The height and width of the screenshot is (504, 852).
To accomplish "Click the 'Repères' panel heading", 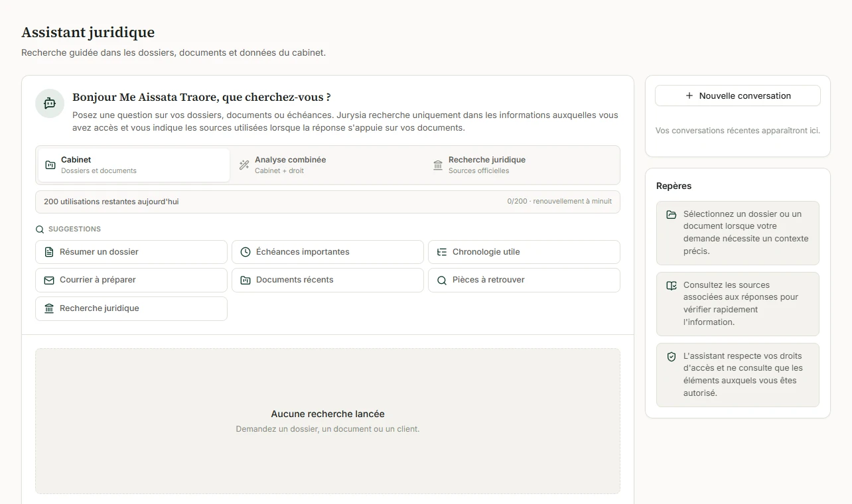I will click(674, 186).
